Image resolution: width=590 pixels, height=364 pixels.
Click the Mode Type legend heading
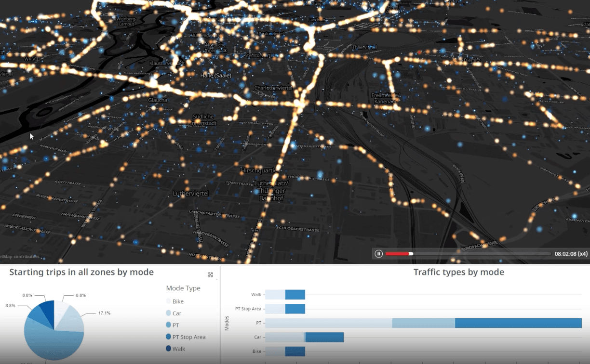click(183, 288)
